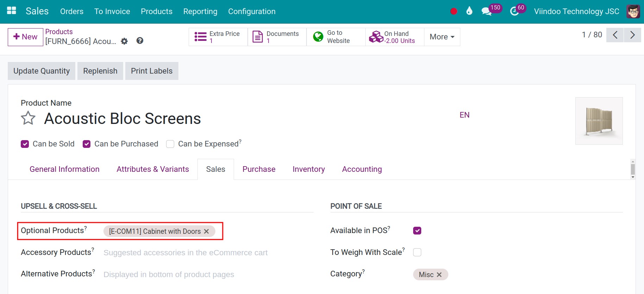Open Reporting menu
The height and width of the screenshot is (294, 644).
pyautogui.click(x=200, y=11)
